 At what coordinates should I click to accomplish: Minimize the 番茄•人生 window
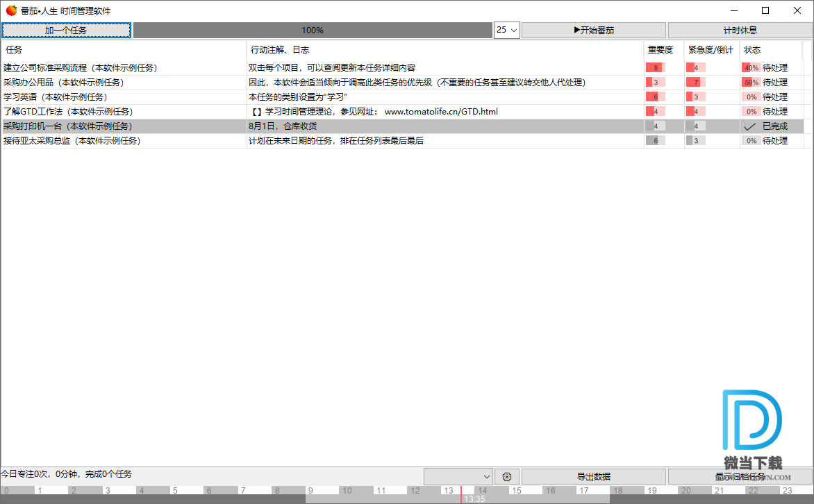pyautogui.click(x=734, y=10)
